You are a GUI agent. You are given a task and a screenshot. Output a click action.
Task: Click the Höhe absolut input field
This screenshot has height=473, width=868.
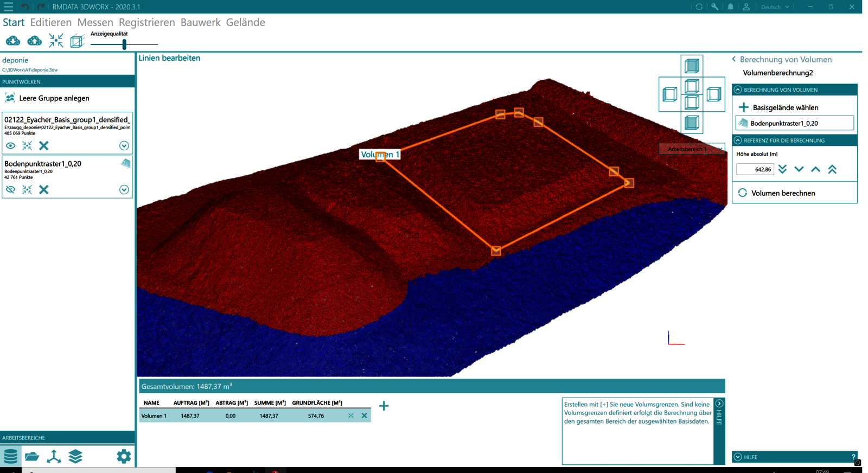(x=755, y=169)
